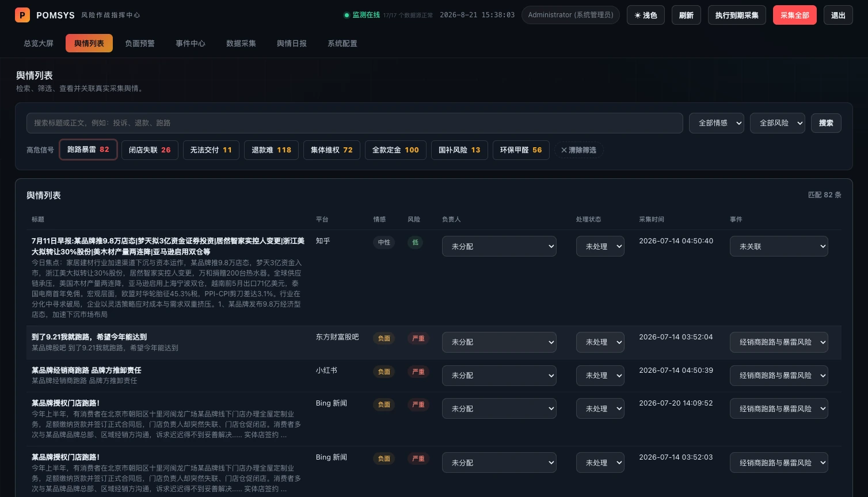Toggle the 闭店失联 26 signal filter

coord(150,150)
